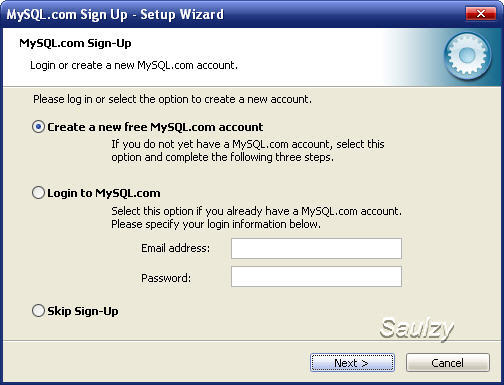Click the 'Login to MySQL.com' bold label
504x385 pixels.
[104, 193]
